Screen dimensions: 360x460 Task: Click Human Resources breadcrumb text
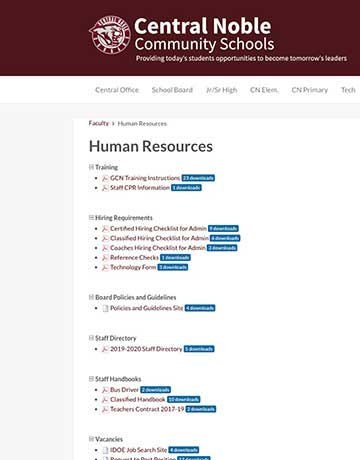click(x=142, y=124)
